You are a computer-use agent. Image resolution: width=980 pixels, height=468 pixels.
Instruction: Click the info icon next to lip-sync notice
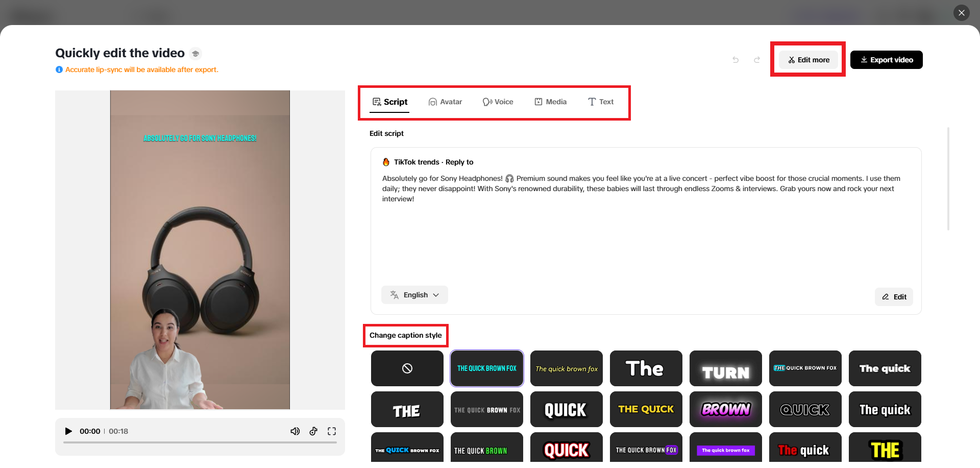(x=59, y=69)
